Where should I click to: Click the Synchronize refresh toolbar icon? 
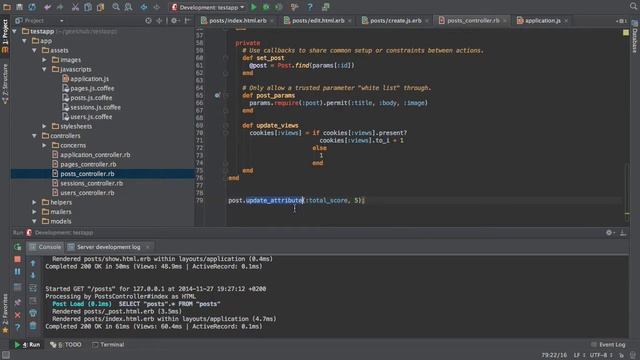[x=32, y=7]
